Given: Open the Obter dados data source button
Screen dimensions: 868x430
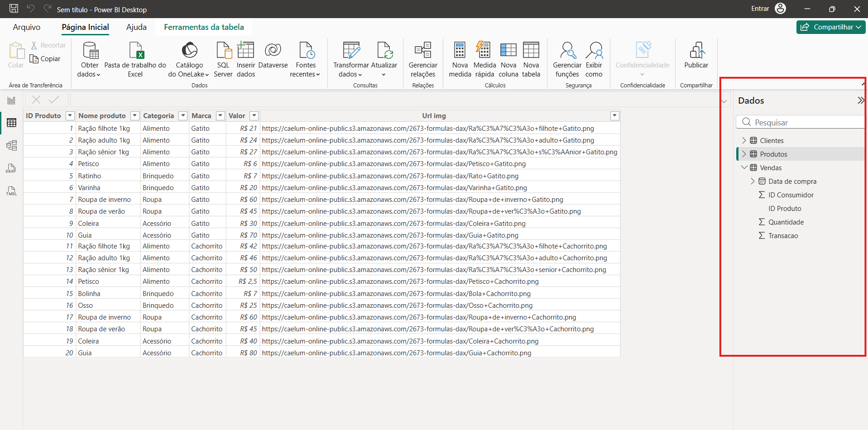Looking at the screenshot, I should point(90,60).
